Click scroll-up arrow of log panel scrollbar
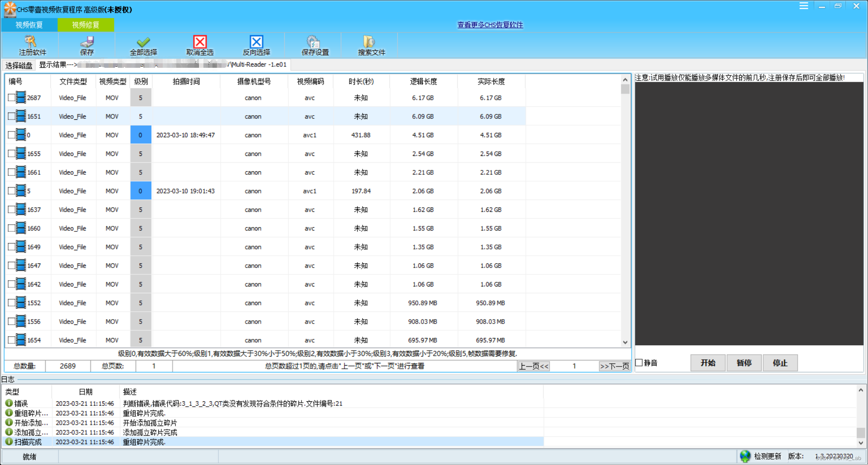Screen dimensions: 868x465 coord(861,390)
